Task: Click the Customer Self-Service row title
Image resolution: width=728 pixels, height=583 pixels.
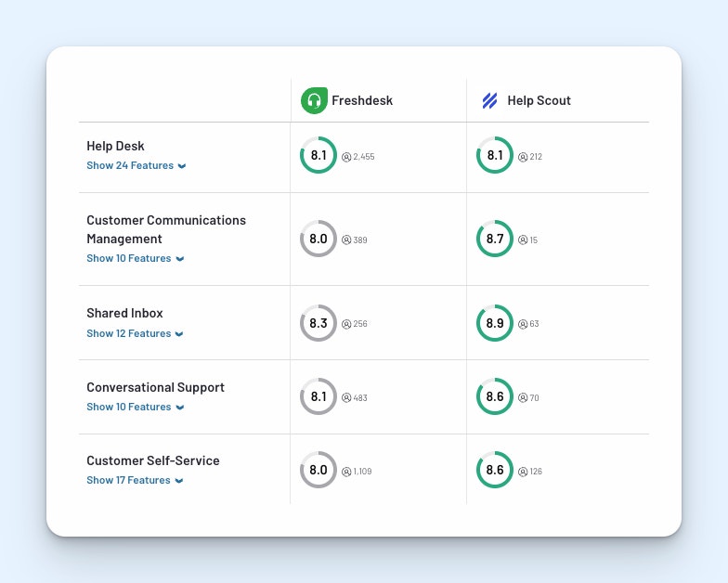Action: click(153, 460)
